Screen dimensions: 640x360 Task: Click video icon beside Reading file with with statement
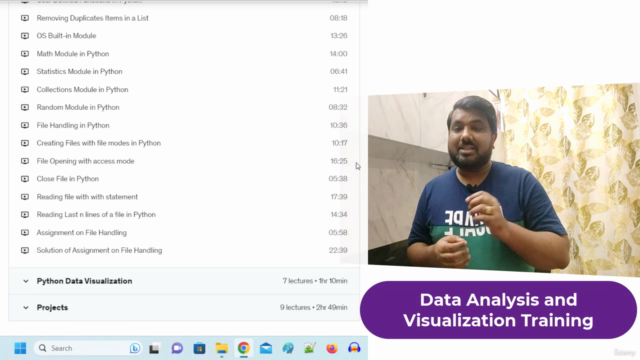(25, 197)
